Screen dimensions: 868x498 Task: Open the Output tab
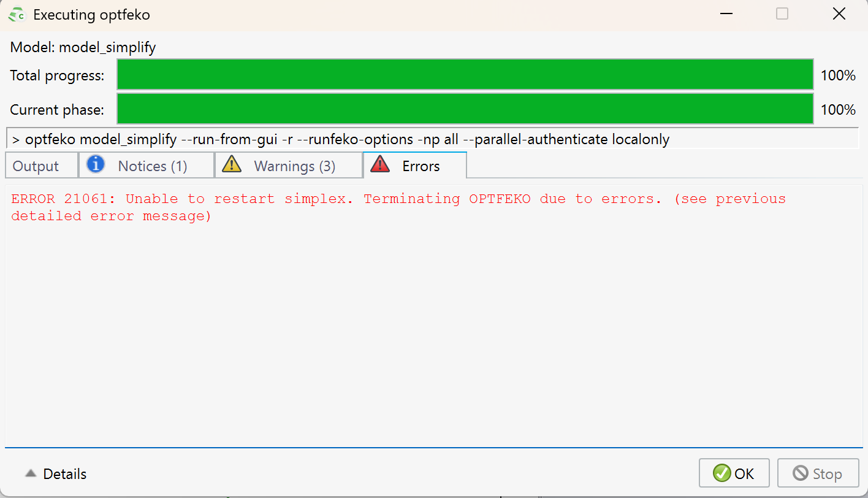click(41, 166)
